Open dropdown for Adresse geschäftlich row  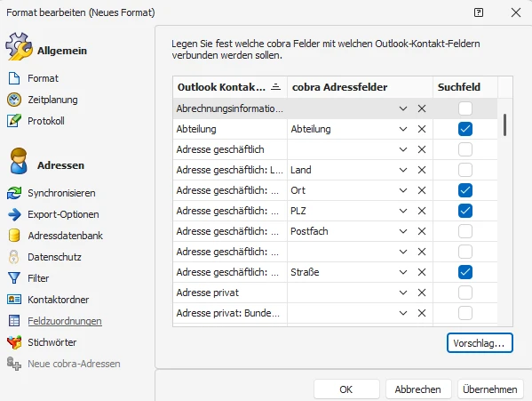coord(403,149)
